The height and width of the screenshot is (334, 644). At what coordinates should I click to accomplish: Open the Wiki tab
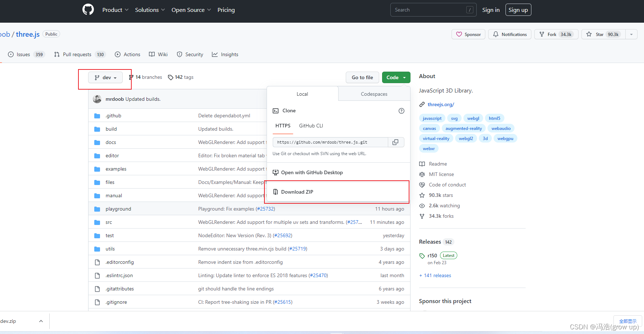pyautogui.click(x=158, y=54)
